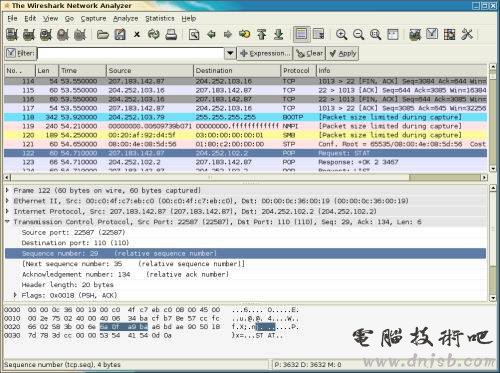Image resolution: width=500 pixels, height=373 pixels.
Task: Collapse Transmission Control Protocol tree node
Action: [x=7, y=222]
